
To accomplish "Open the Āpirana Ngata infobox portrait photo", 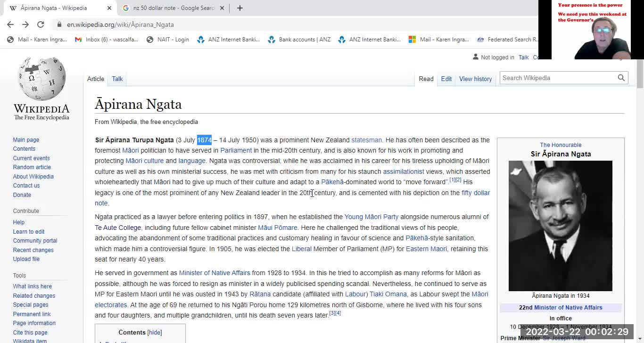I will coord(560,226).
